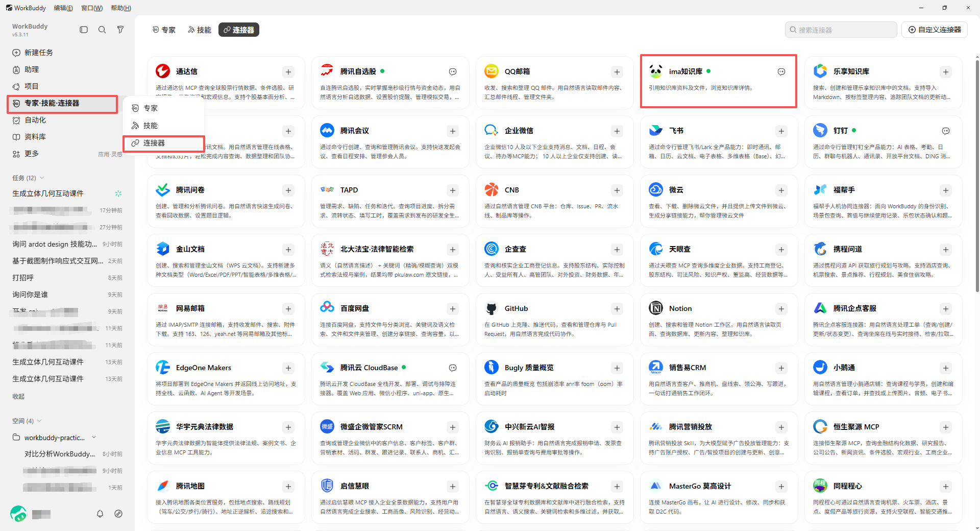Image resolution: width=980 pixels, height=531 pixels.
Task: Add the 百度网盘 connector
Action: (453, 309)
